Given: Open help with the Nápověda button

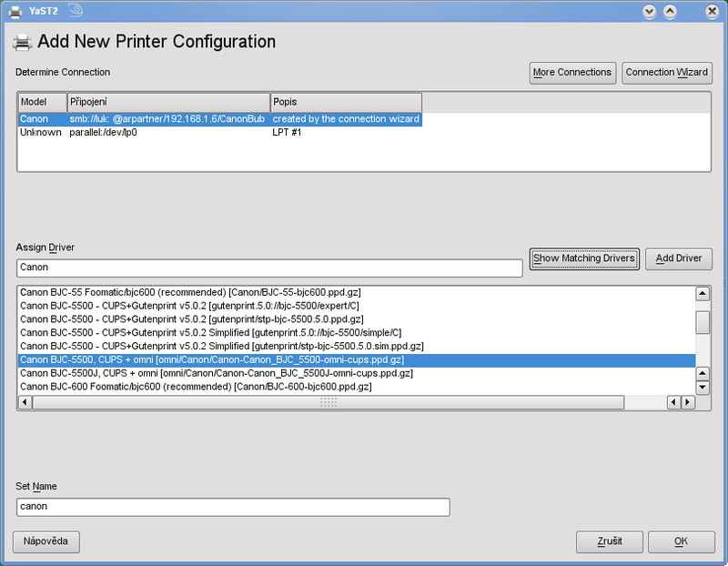Looking at the screenshot, I should (x=46, y=541).
